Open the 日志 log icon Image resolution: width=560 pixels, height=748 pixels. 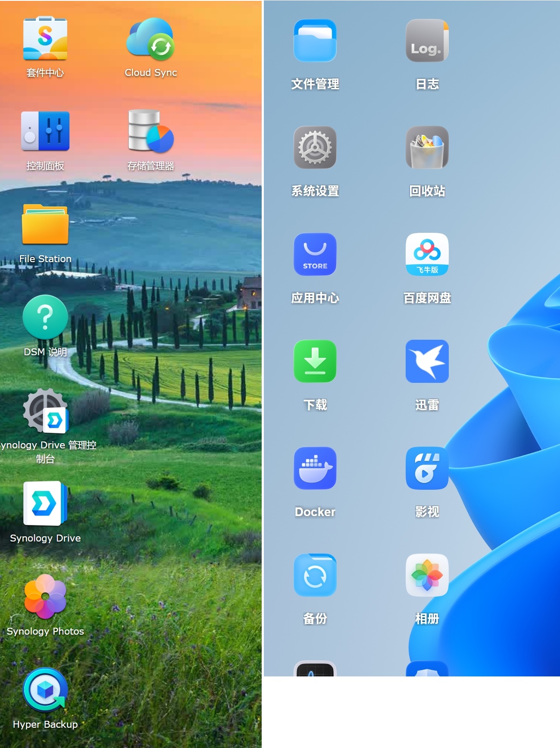coord(427,41)
